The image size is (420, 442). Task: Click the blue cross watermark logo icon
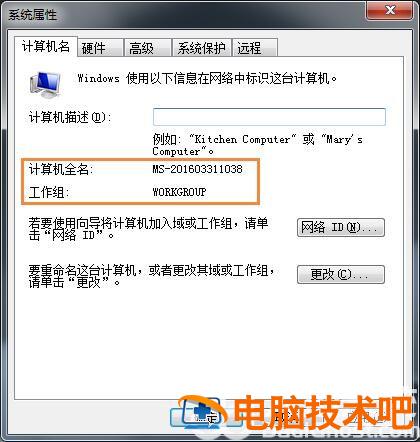tap(200, 413)
